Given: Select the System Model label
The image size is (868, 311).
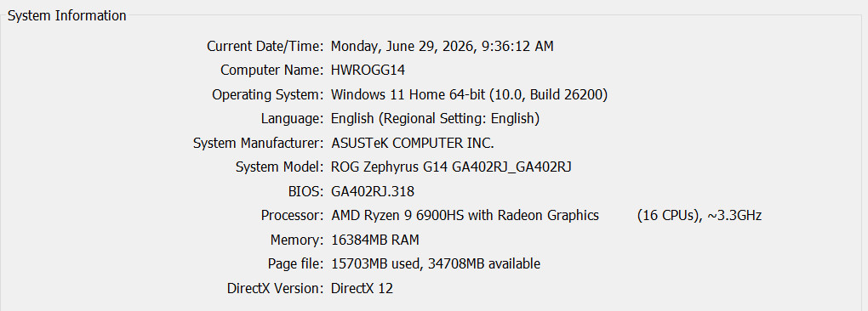Looking at the screenshot, I should point(280,167).
